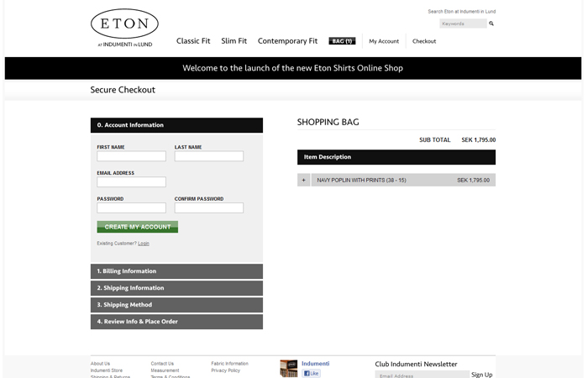Click the SEK 1,795.00 sub total value
This screenshot has height=378, width=588.
coord(479,140)
